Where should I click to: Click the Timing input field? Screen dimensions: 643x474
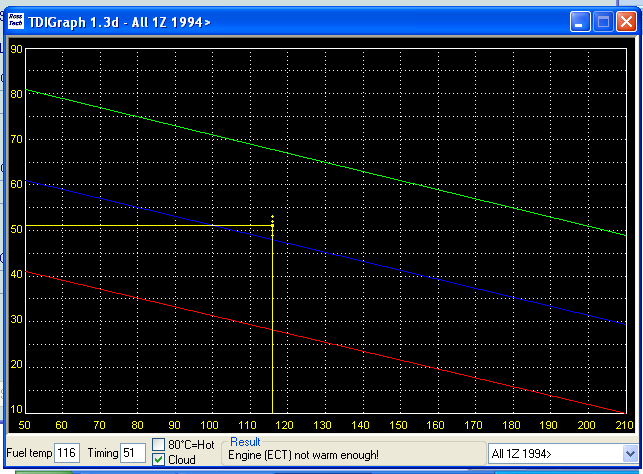coord(133,453)
